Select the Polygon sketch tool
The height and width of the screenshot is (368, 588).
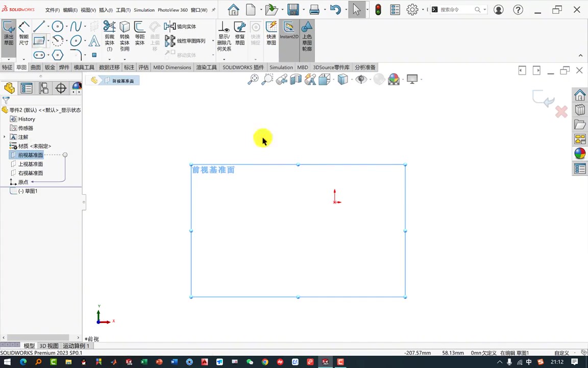click(x=57, y=55)
